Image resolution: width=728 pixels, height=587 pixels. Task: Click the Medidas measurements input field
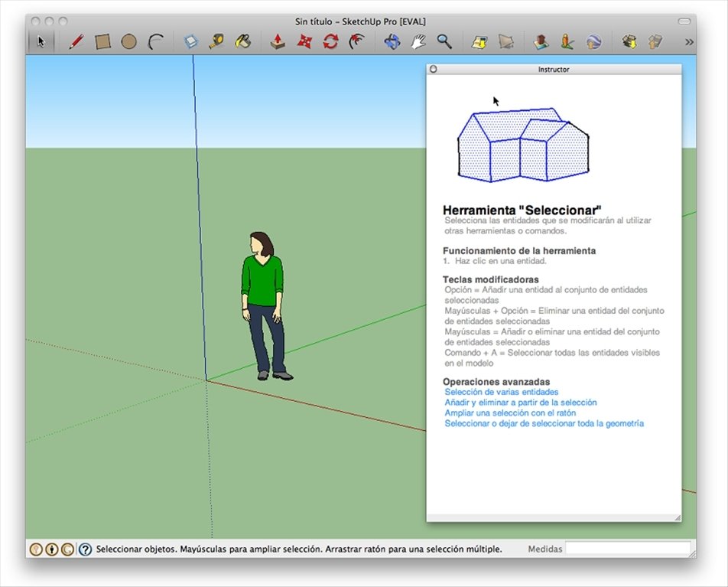pyautogui.click(x=627, y=549)
